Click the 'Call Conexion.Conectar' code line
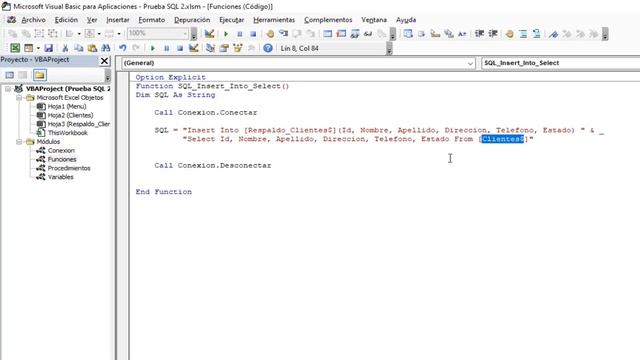The width and height of the screenshot is (640, 360). pos(206,113)
